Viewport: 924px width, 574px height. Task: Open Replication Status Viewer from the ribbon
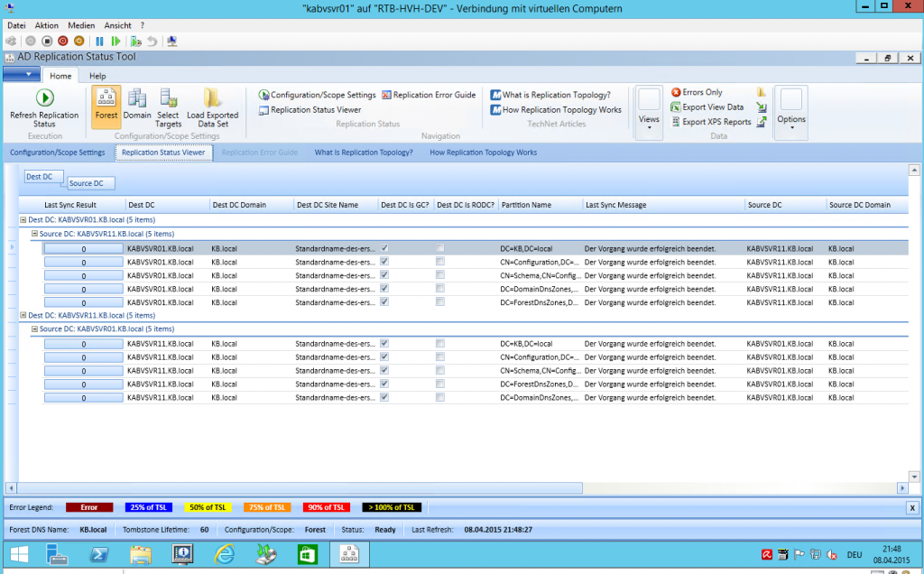point(310,109)
